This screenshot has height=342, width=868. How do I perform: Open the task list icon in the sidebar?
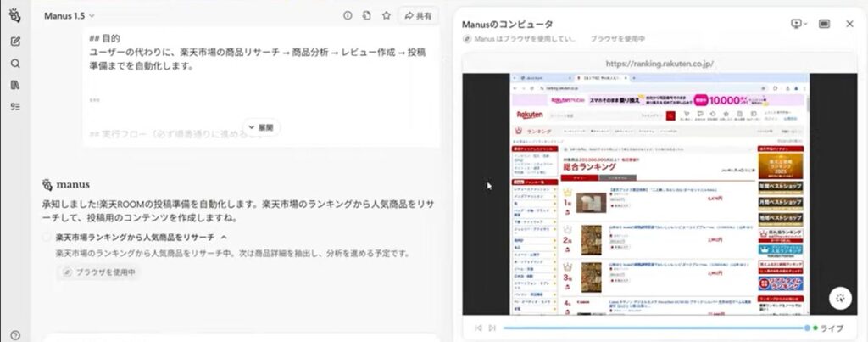click(15, 106)
